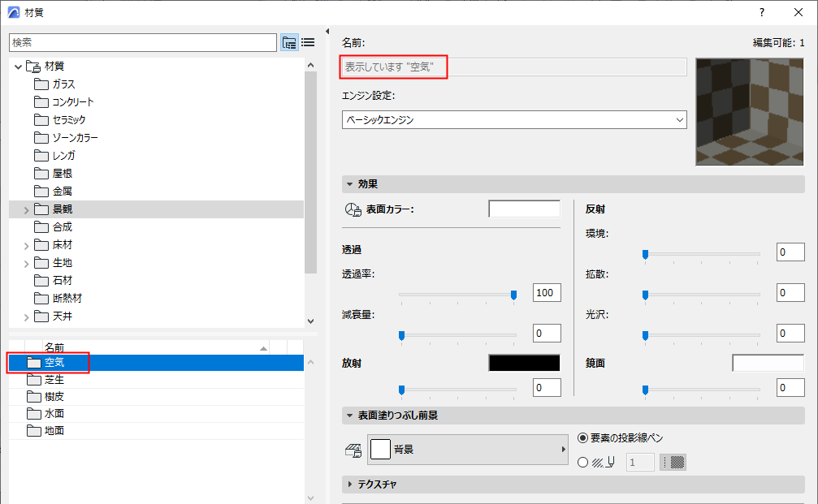Select the 石材 folder
The height and width of the screenshot is (504, 818).
pos(54,280)
